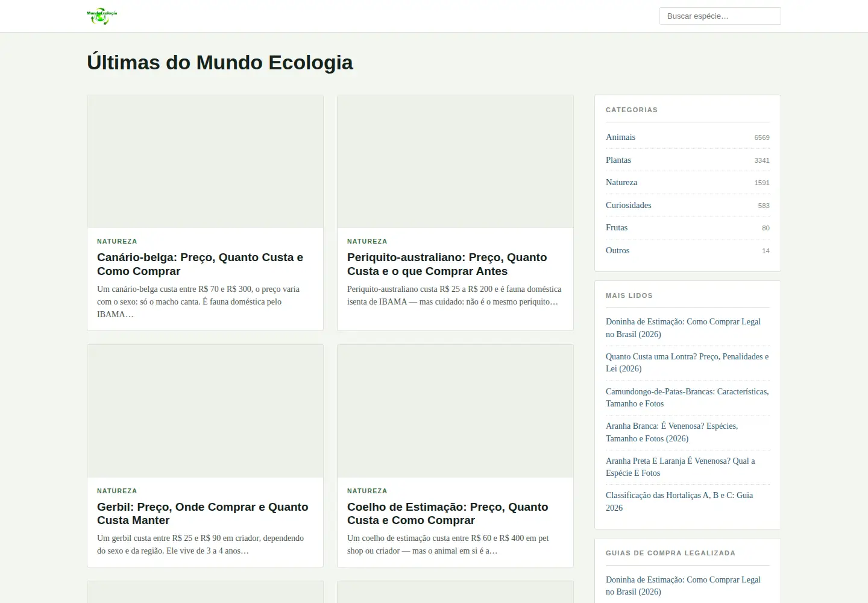Click the Gerbil card thumbnail
868x603 pixels.
(x=205, y=411)
